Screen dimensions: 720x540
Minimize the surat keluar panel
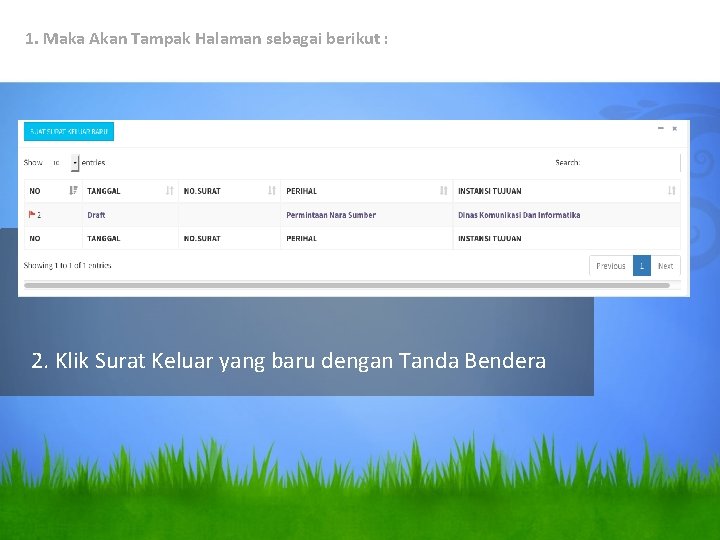pos(661,129)
